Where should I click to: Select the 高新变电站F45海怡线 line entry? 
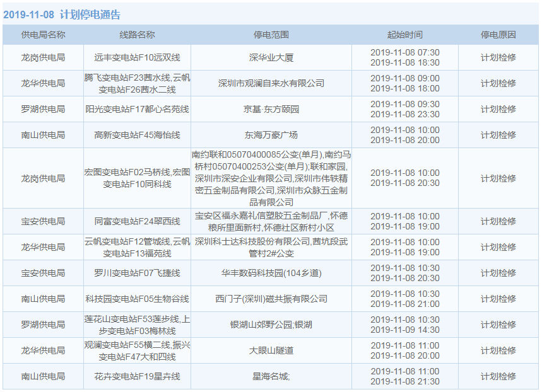137,135
